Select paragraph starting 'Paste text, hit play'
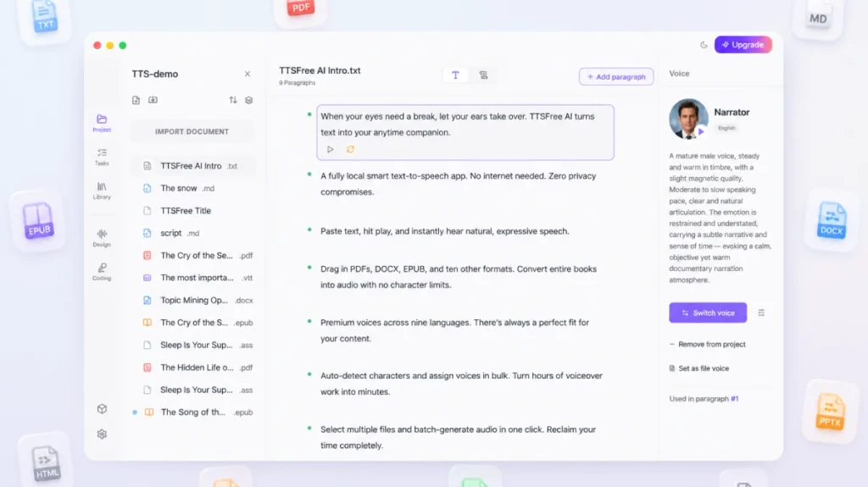Viewport: 868px width, 487px height. click(444, 231)
